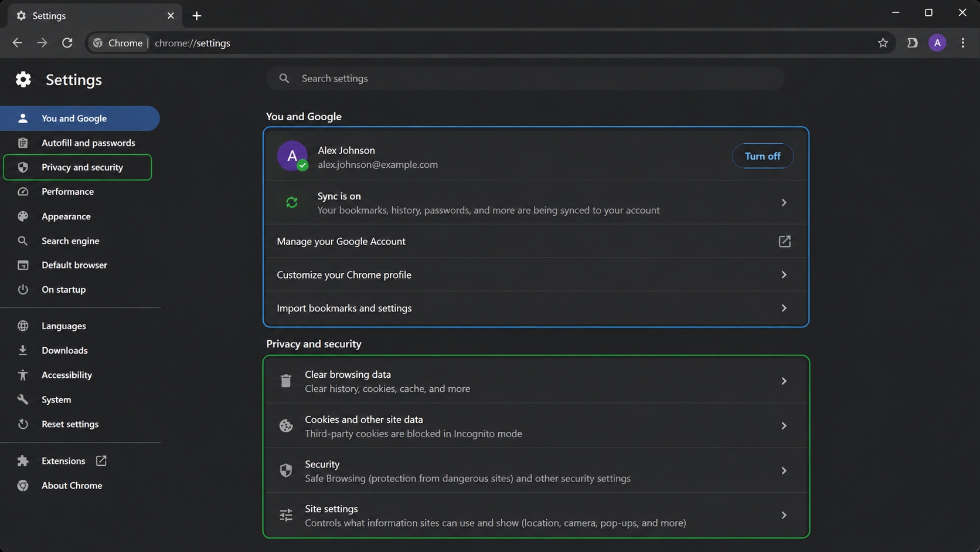The height and width of the screenshot is (552, 980).
Task: Select You and Google in sidebar
Action: click(x=80, y=118)
